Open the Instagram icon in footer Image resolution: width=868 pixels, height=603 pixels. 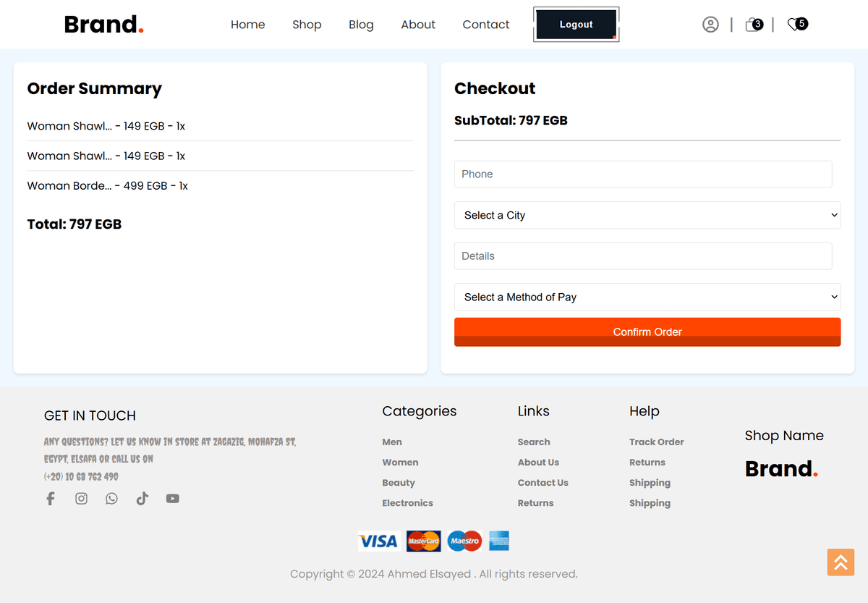pyautogui.click(x=81, y=499)
